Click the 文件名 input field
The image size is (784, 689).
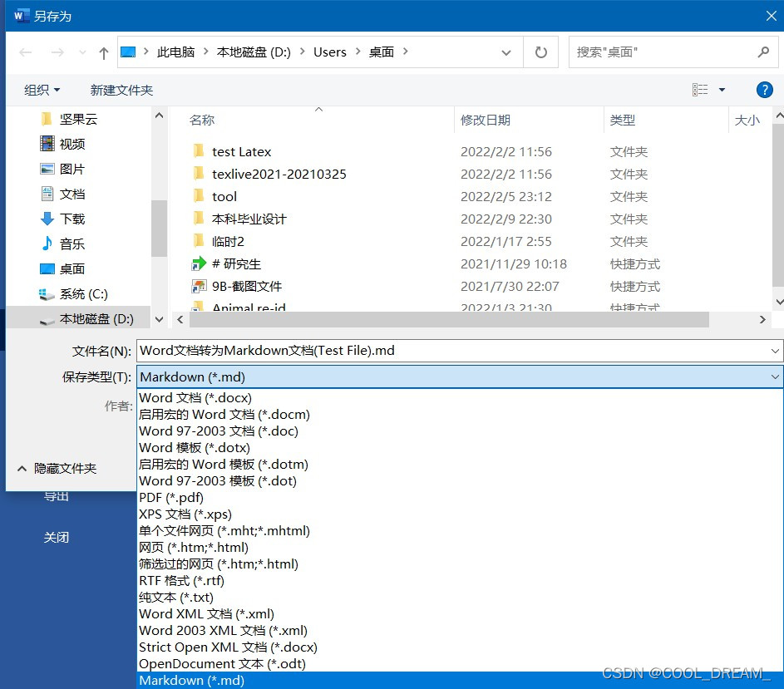(453, 351)
